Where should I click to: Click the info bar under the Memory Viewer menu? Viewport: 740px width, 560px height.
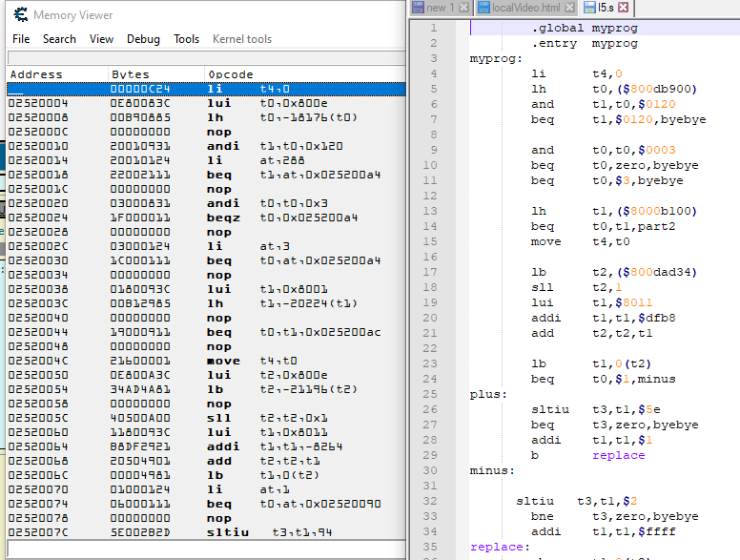tap(206, 58)
